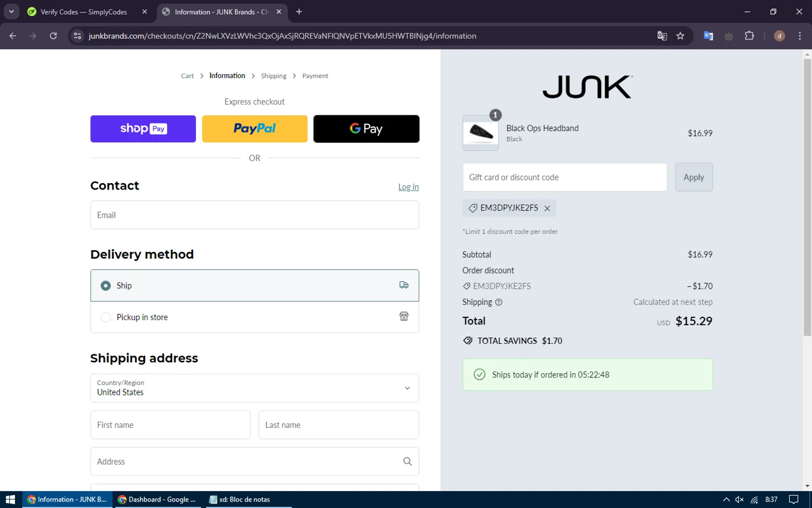Click the Ships today checkmark icon

(x=480, y=374)
